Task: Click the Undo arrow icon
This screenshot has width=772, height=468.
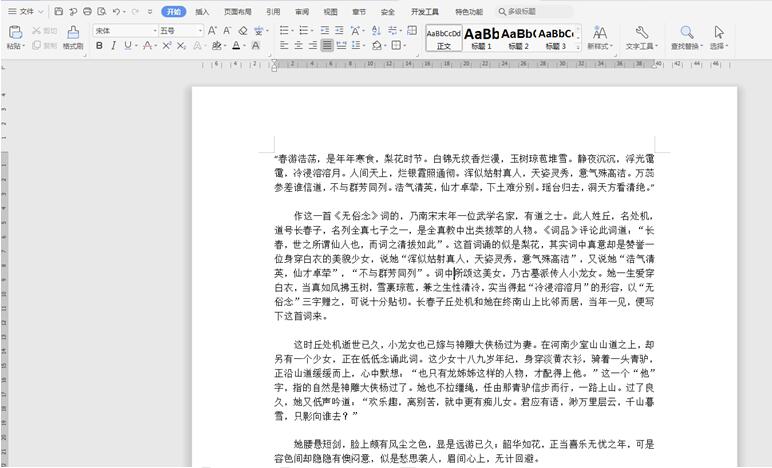Action: [x=117, y=11]
